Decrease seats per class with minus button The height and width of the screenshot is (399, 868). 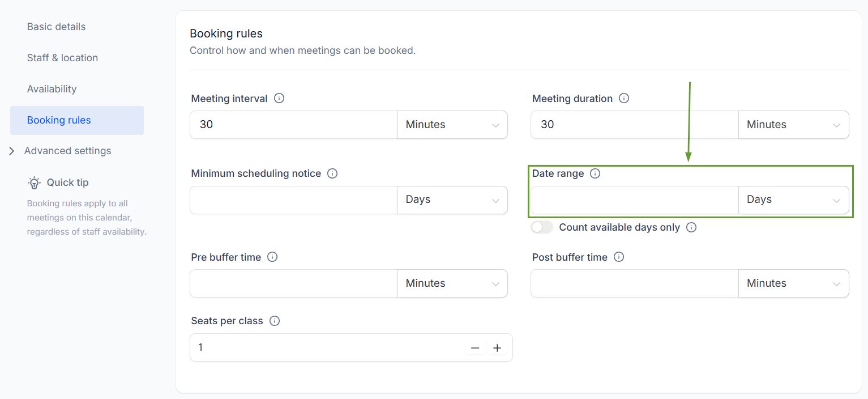click(475, 348)
